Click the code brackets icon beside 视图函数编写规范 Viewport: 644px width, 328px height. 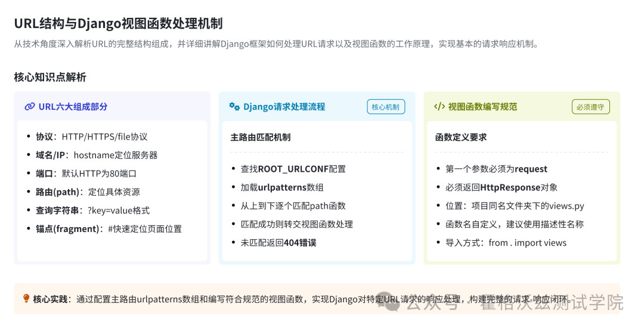[439, 107]
